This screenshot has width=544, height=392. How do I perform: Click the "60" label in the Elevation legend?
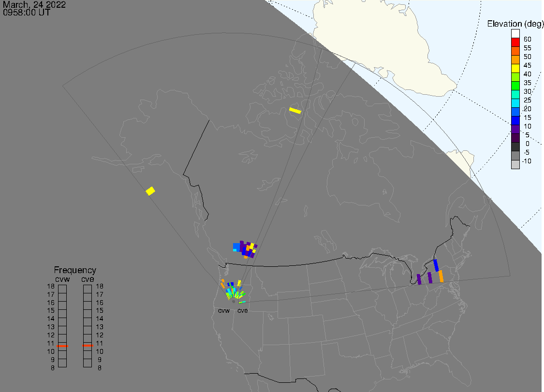[x=528, y=39]
